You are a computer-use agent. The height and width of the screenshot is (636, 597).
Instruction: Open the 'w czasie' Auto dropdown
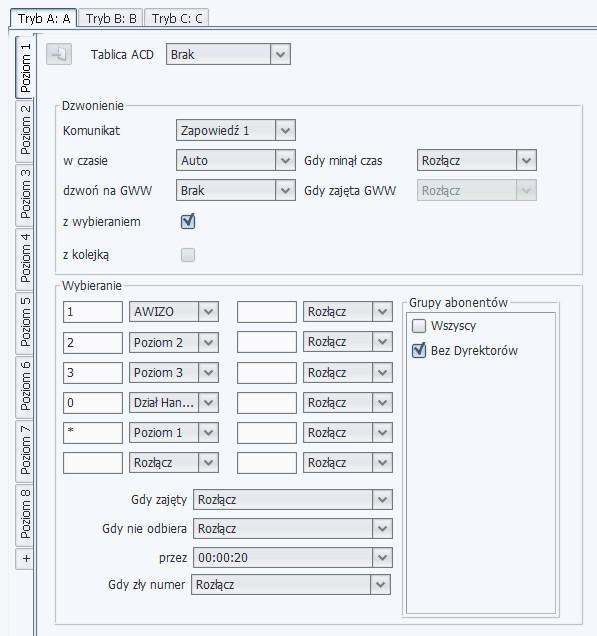pyautogui.click(x=236, y=160)
